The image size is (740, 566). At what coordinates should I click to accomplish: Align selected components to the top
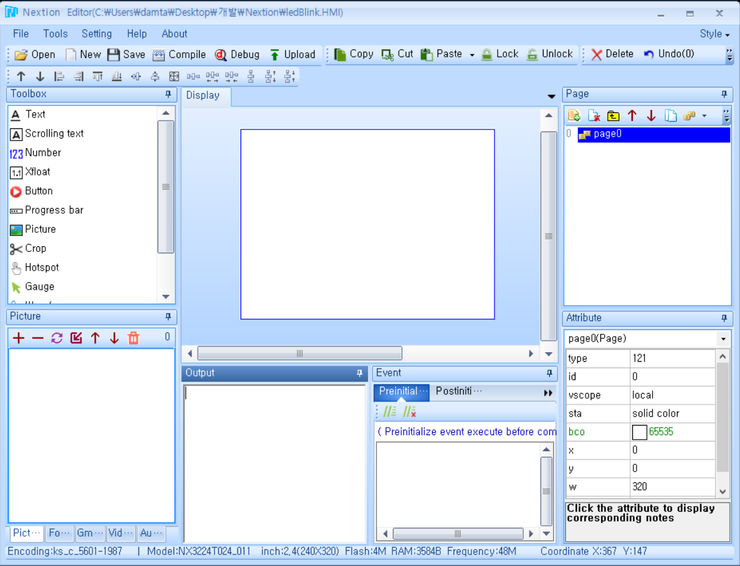(x=98, y=76)
